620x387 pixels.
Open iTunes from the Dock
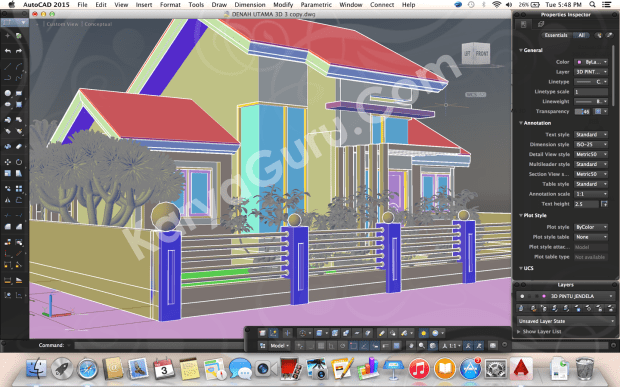(x=419, y=369)
